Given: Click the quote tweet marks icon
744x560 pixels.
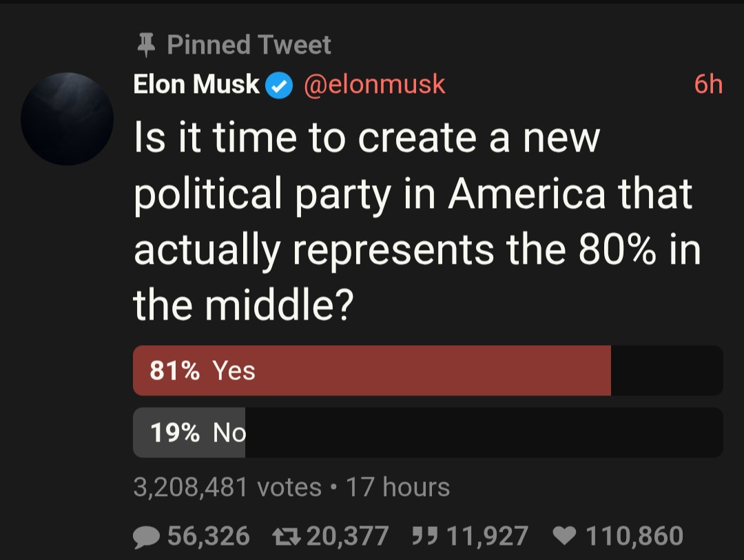Looking at the screenshot, I should (424, 536).
